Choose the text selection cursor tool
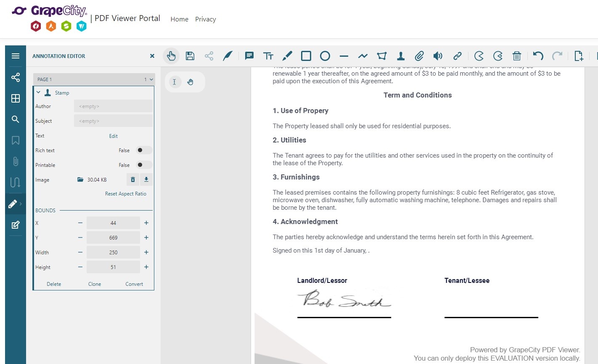This screenshot has height=364, width=598. point(175,82)
